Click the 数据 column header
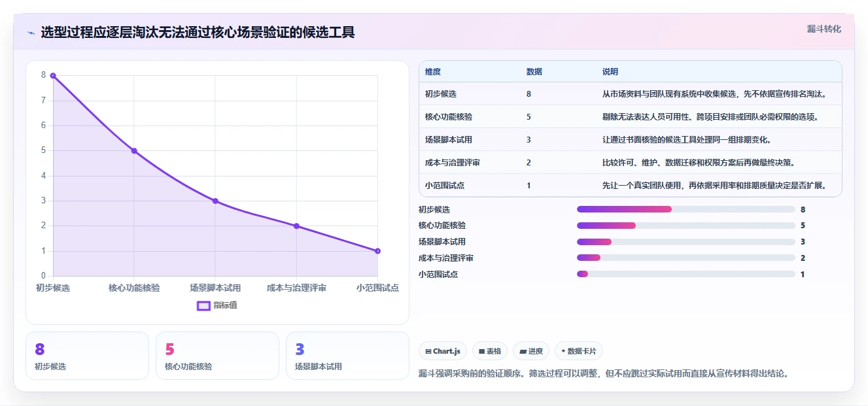 (x=534, y=72)
